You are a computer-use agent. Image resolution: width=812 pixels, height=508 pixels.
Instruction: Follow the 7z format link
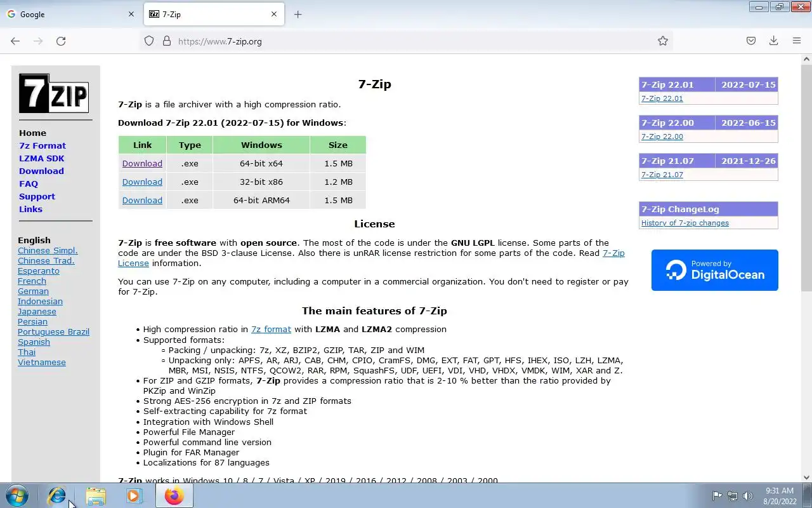tap(271, 329)
